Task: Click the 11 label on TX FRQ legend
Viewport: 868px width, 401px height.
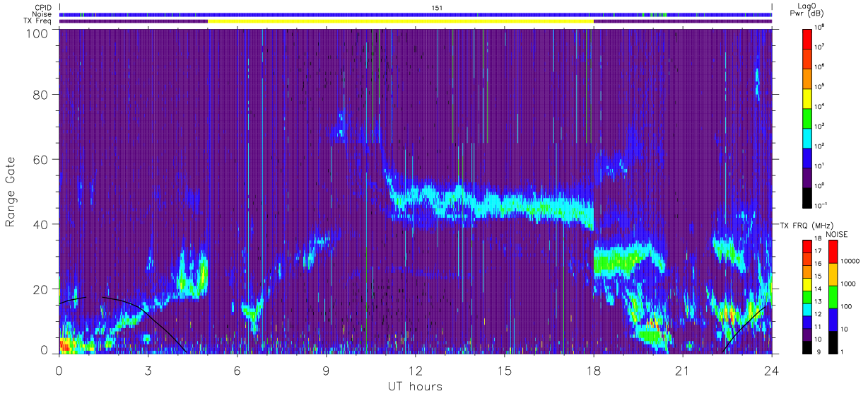Action: [818, 326]
